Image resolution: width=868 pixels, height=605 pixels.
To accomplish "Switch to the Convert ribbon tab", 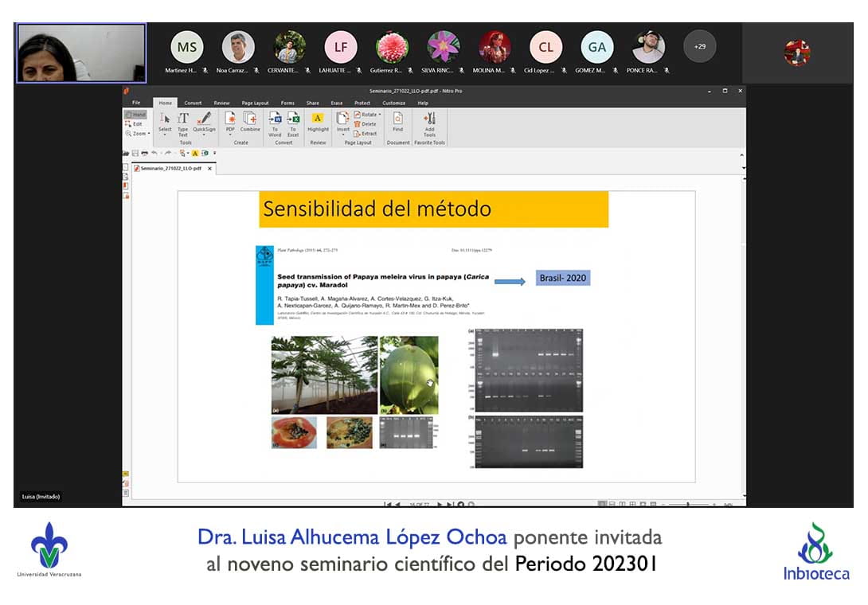I will [x=193, y=103].
